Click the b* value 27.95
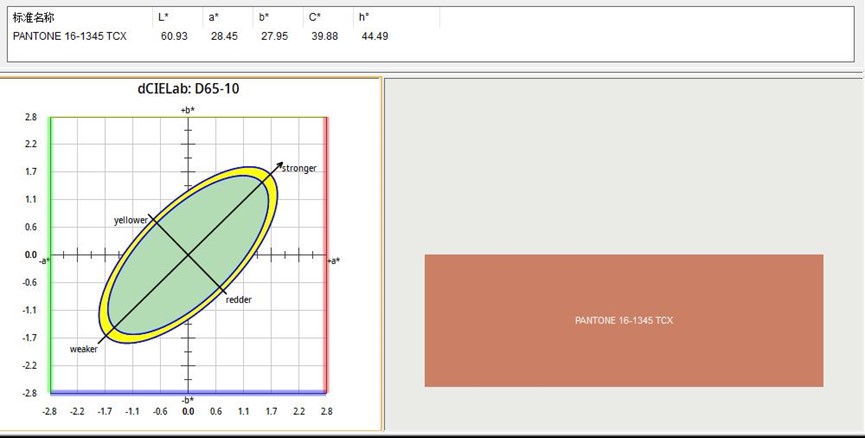 (274, 36)
